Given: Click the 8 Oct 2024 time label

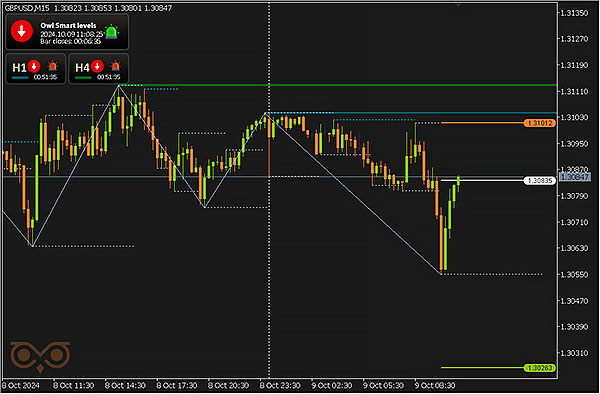Looking at the screenshot, I should coord(21,385).
